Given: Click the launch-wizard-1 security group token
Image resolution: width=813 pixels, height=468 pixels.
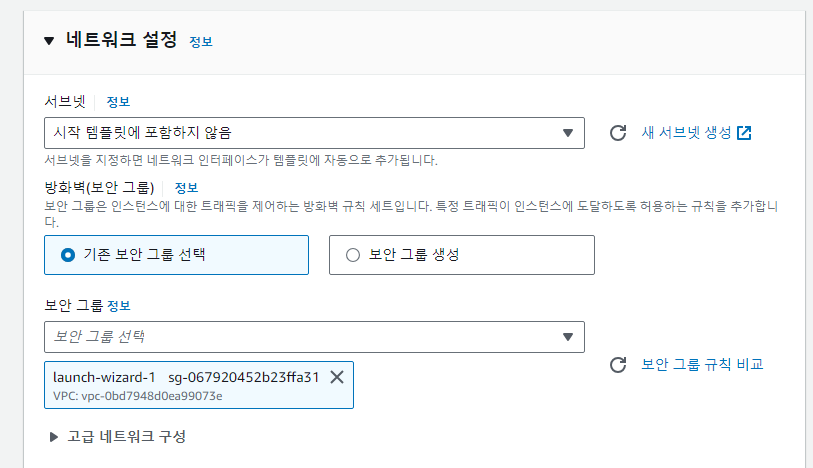Looking at the screenshot, I should [199, 385].
